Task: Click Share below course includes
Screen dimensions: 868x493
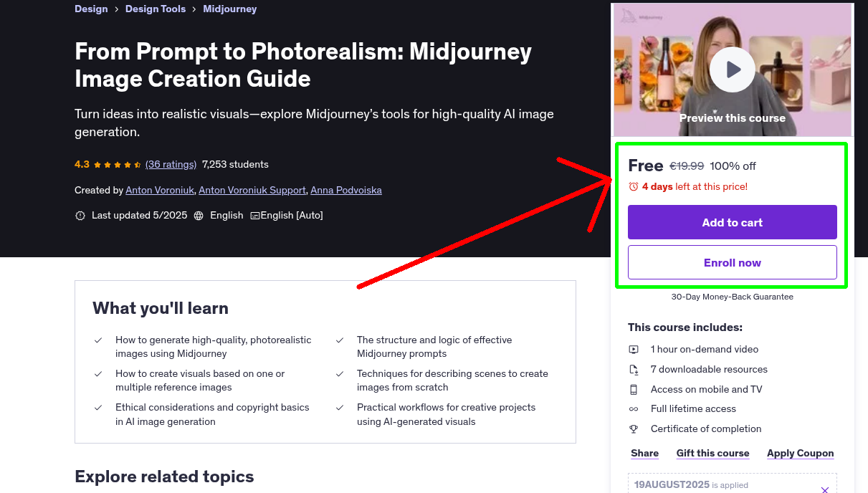Action: [644, 453]
